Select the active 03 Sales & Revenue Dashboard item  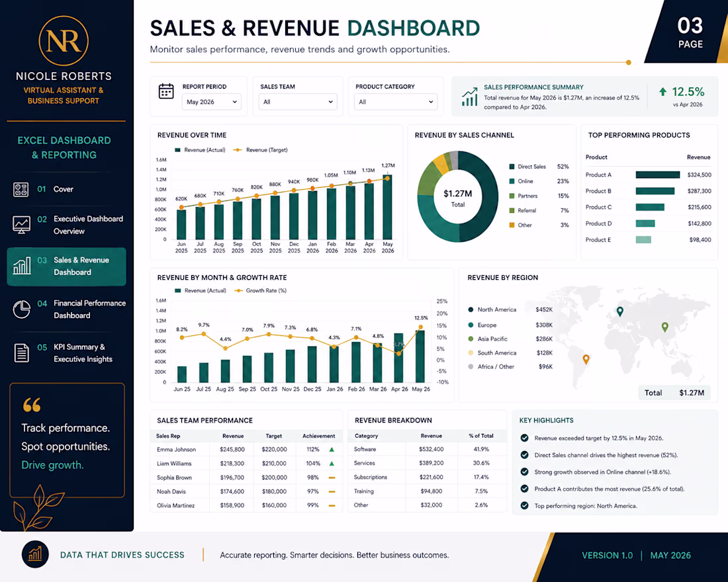(x=66, y=267)
